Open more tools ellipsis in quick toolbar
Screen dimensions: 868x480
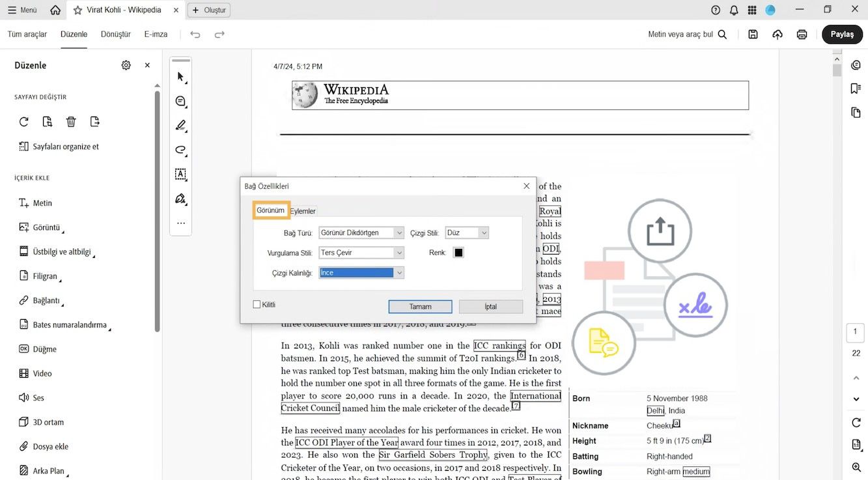pos(181,223)
